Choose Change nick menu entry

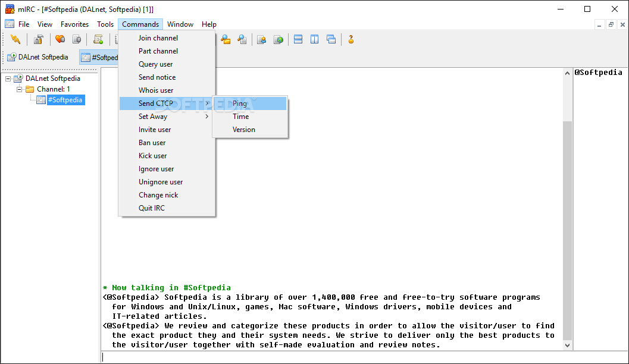pos(167,195)
